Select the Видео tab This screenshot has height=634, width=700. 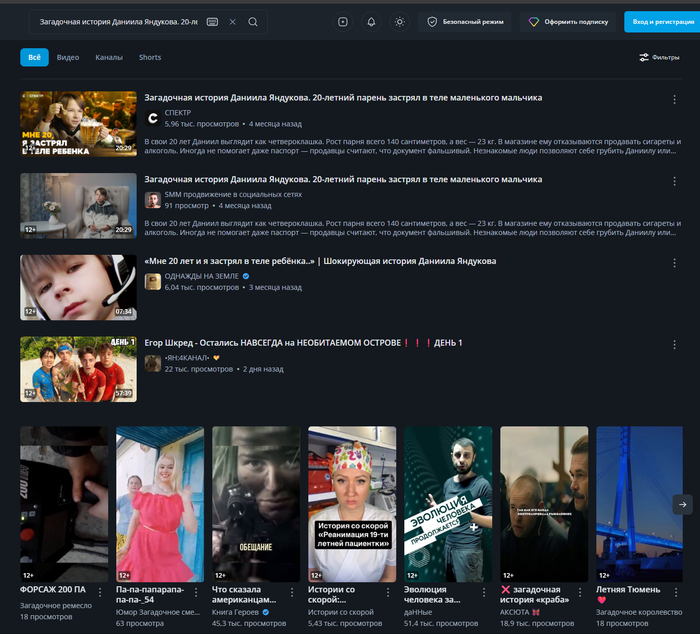click(x=68, y=58)
